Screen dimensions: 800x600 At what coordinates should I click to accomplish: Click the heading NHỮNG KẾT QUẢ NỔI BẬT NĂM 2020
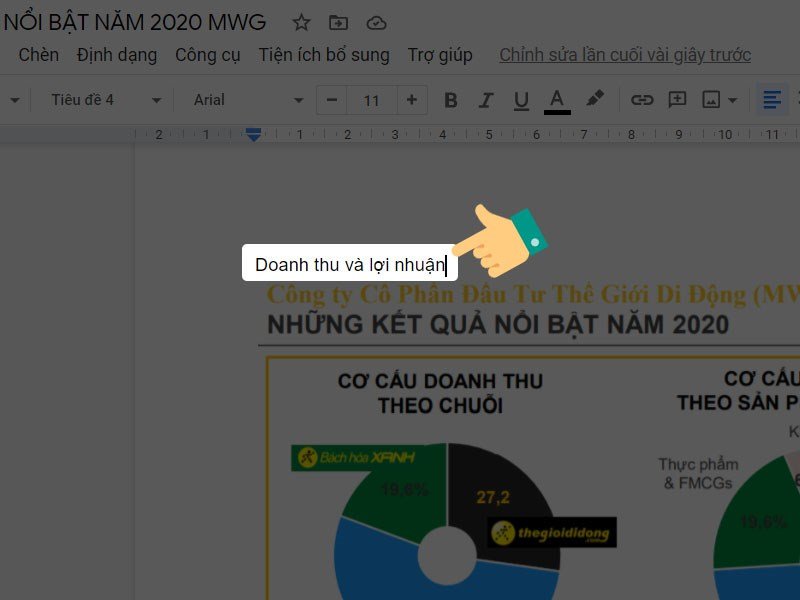498,324
